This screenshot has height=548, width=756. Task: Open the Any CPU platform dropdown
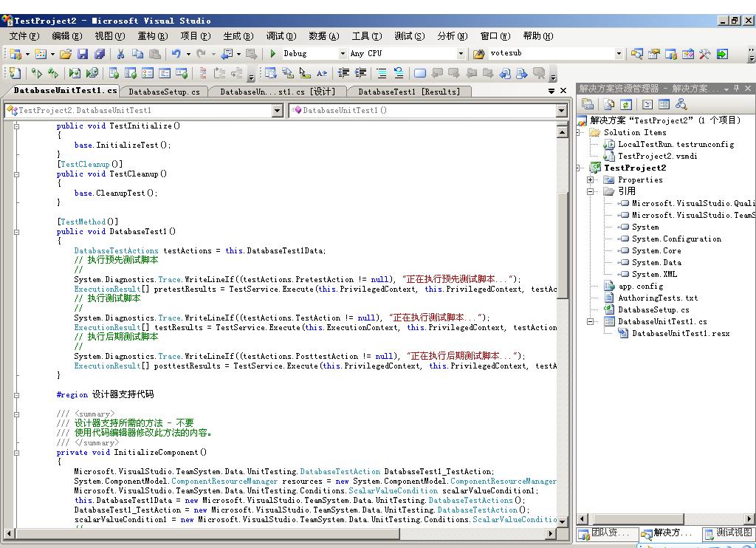[x=461, y=54]
